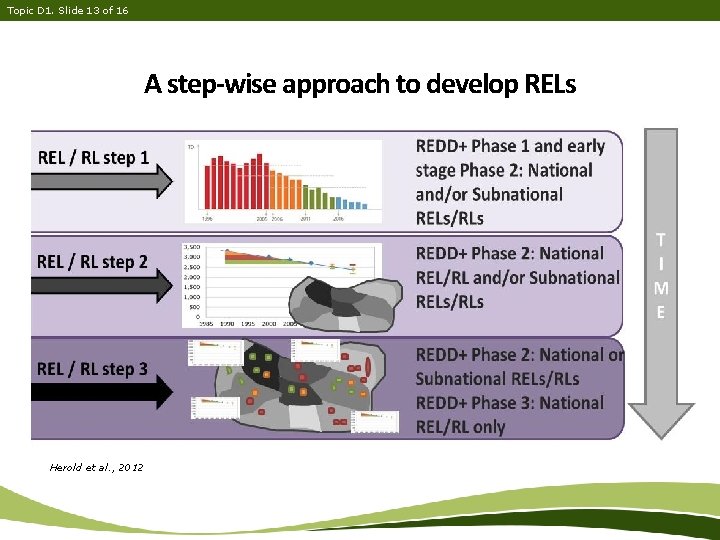Click the slide title 'A step-wise approach to develop RELs'
The image size is (720, 540).
[x=360, y=84]
